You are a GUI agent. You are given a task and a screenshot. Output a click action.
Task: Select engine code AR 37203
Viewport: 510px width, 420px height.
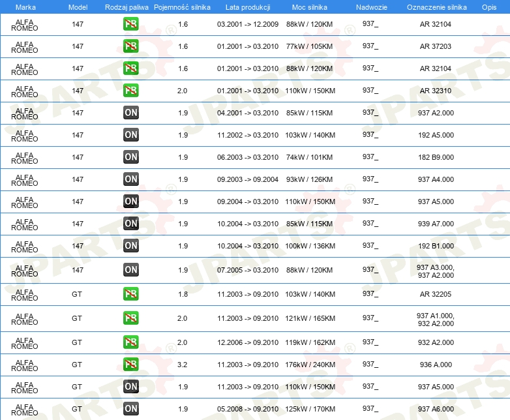click(436, 46)
